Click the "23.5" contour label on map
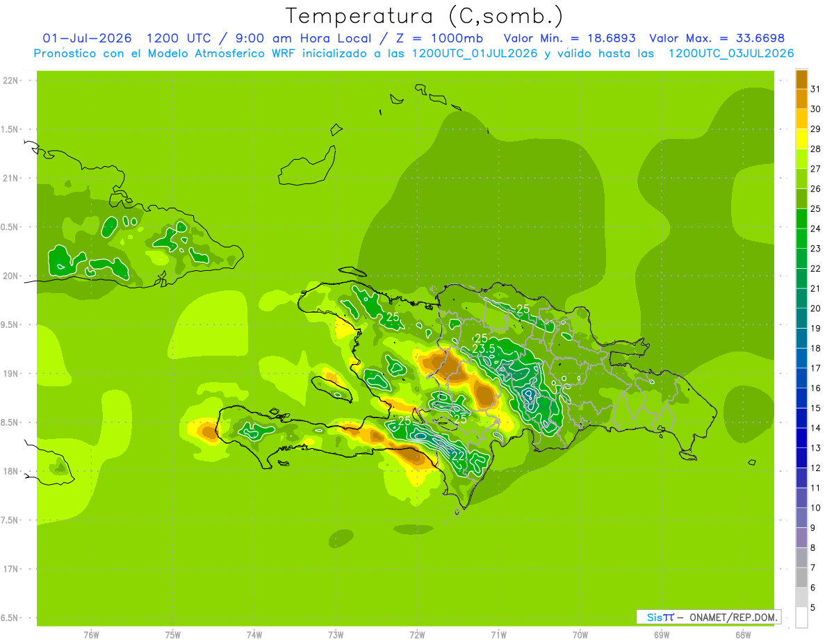 [483, 349]
